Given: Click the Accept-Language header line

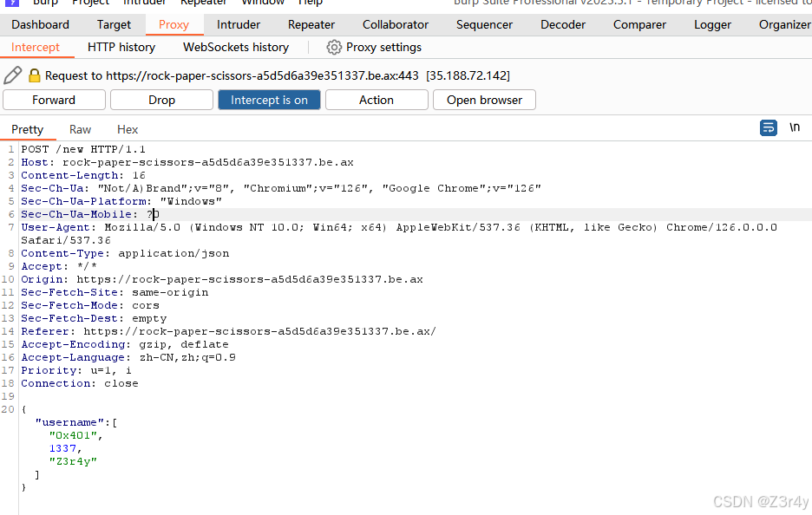Looking at the screenshot, I should coord(128,358).
